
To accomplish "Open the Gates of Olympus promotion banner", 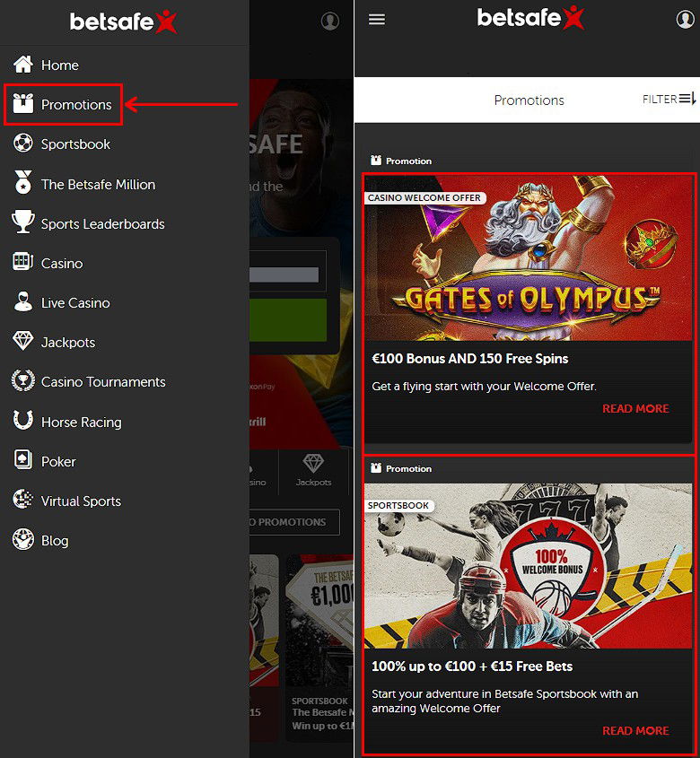I will 529,258.
